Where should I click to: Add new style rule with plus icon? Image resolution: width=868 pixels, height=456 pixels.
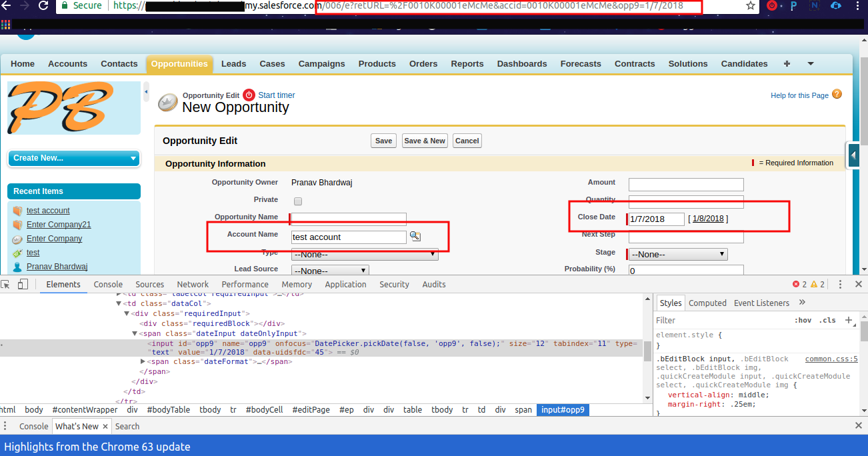point(849,320)
